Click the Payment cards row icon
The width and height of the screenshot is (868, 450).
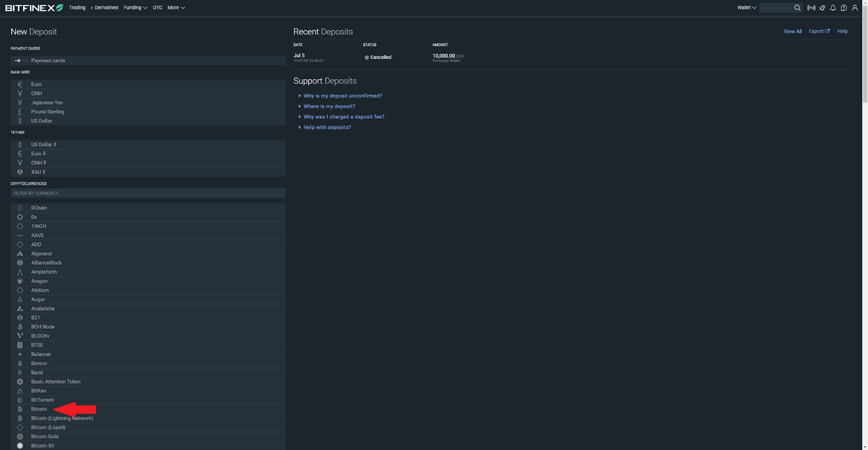(x=21, y=61)
